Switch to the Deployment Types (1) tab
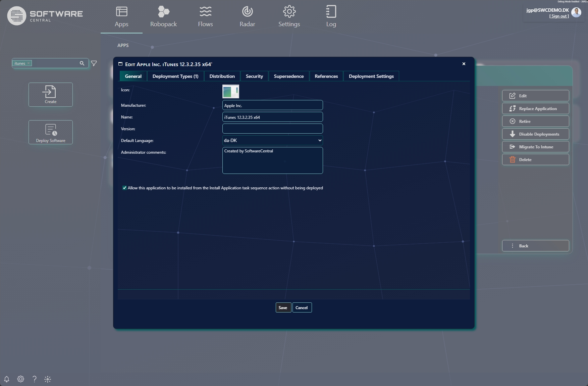 pyautogui.click(x=175, y=76)
